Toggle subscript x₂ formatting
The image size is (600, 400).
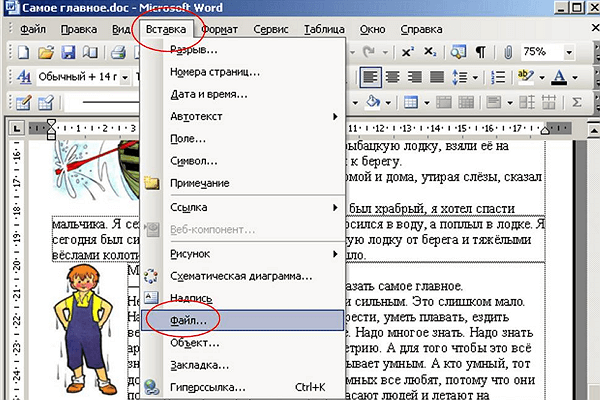[x=430, y=52]
